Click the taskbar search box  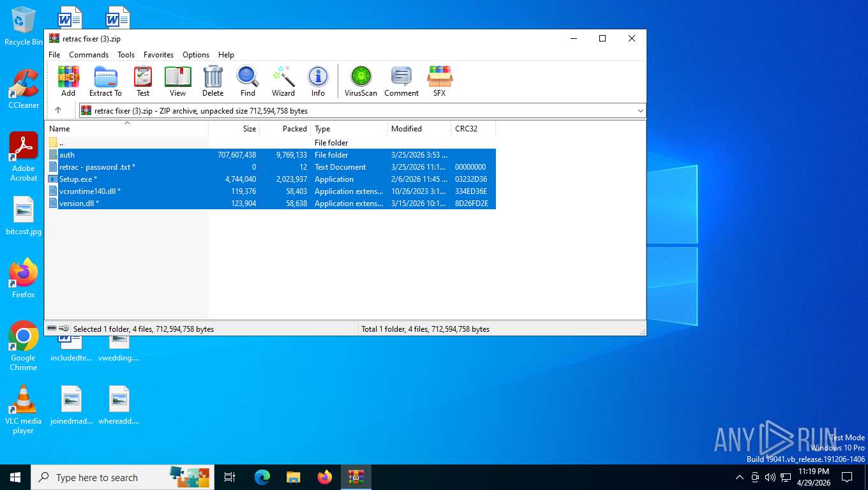[123, 477]
